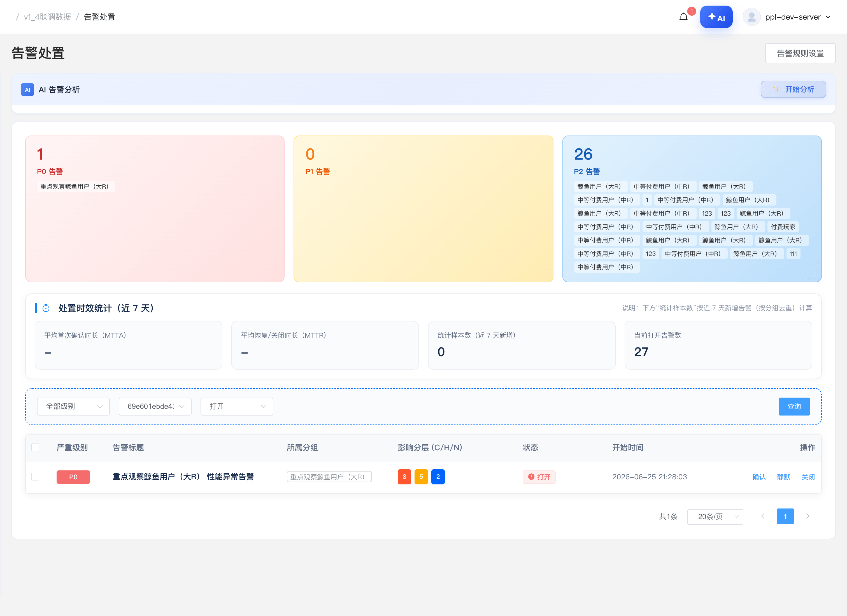
Task: Click the 共1条 total count text
Action: pyautogui.click(x=668, y=516)
